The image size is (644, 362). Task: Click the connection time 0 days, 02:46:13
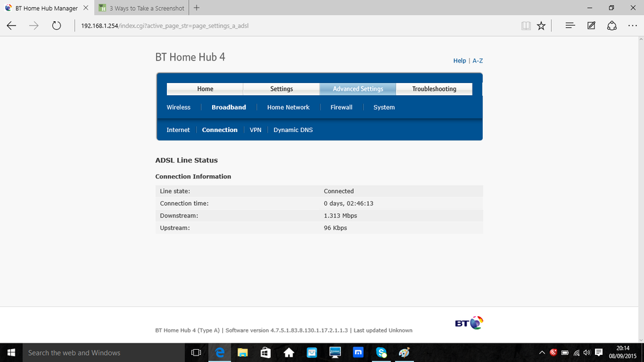(x=348, y=203)
